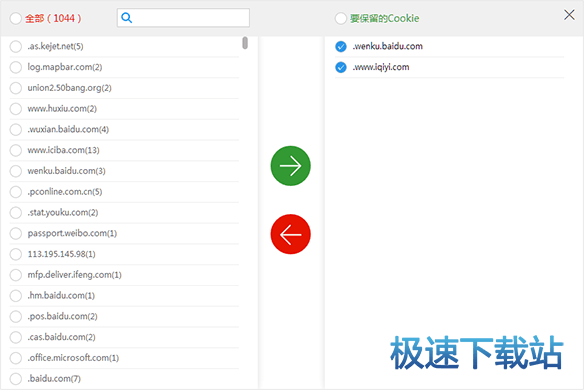Click into the cookie search field
This screenshot has width=584, height=390.
point(183,18)
